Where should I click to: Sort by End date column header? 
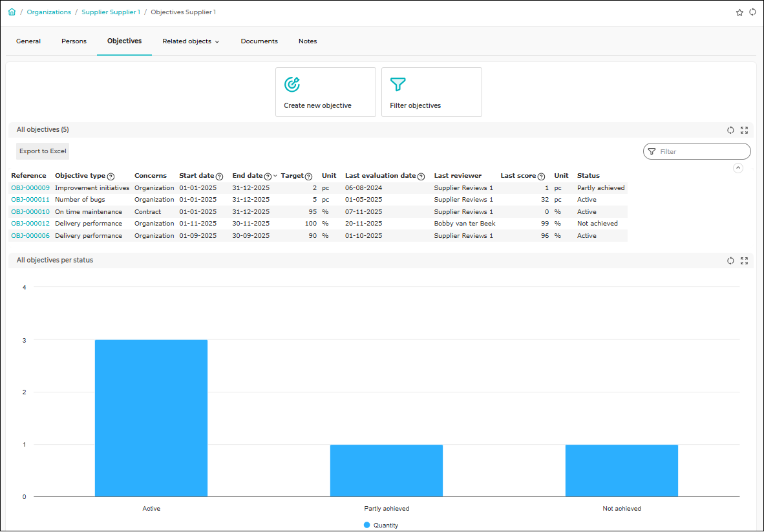coord(247,175)
